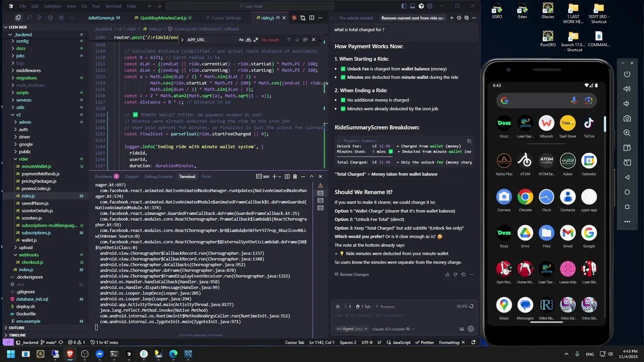Open Chrome app on emulator
This screenshot has width=644, height=362.
click(525, 200)
